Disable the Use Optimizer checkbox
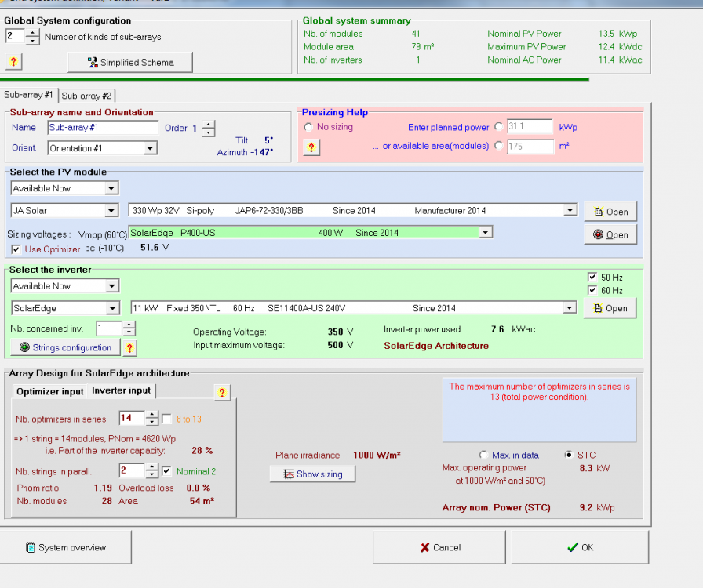Screen dimensions: 703x588 pyautogui.click(x=17, y=249)
